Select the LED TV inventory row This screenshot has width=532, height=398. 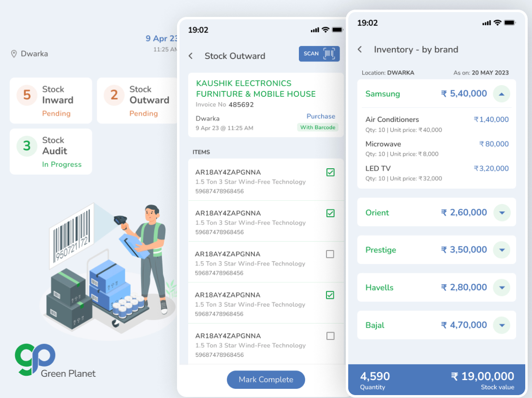(x=437, y=173)
